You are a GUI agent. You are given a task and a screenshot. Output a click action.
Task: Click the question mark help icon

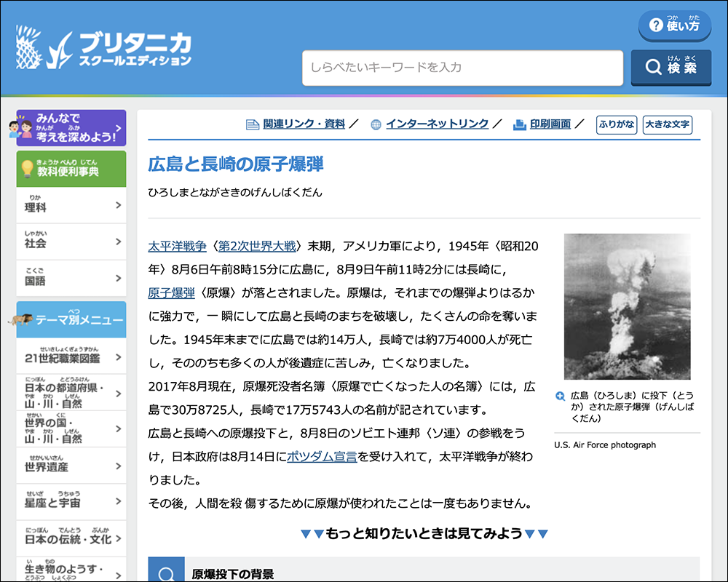(656, 25)
